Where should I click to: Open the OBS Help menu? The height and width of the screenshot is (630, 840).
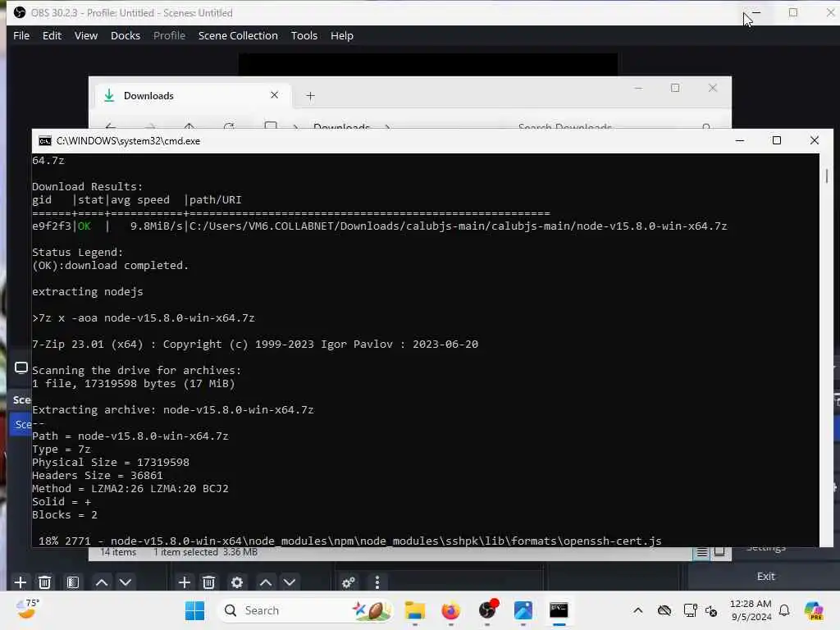click(x=342, y=35)
